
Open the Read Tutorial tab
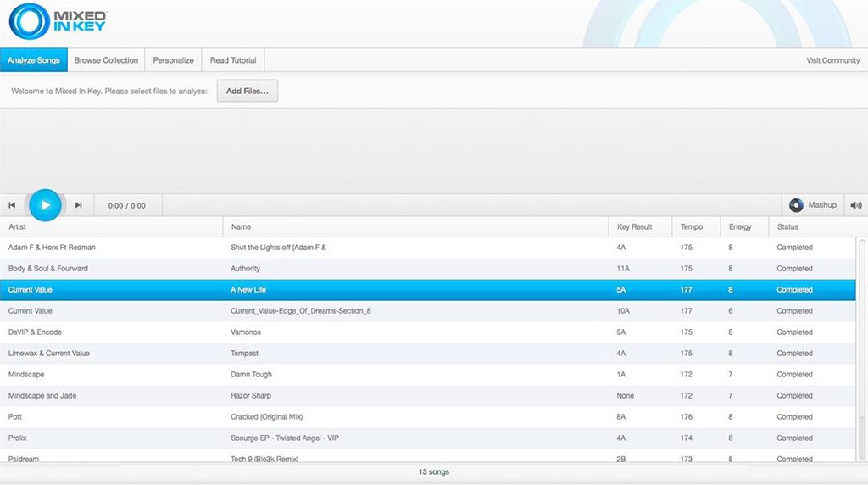tap(233, 60)
